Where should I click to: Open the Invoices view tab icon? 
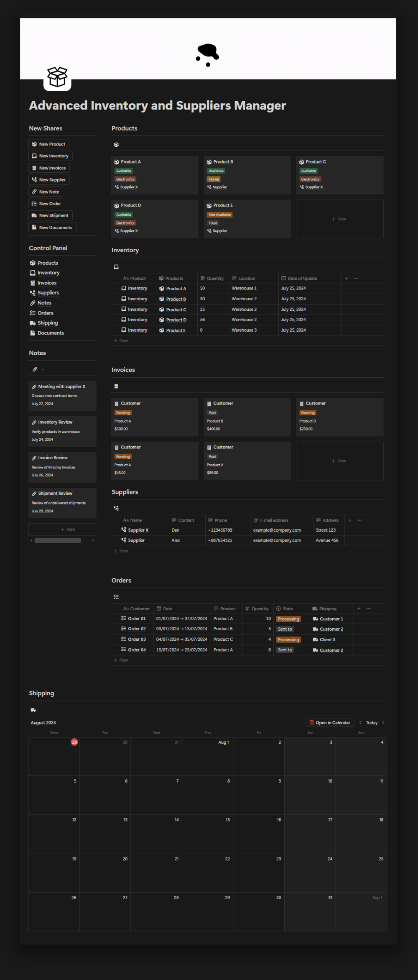(116, 386)
